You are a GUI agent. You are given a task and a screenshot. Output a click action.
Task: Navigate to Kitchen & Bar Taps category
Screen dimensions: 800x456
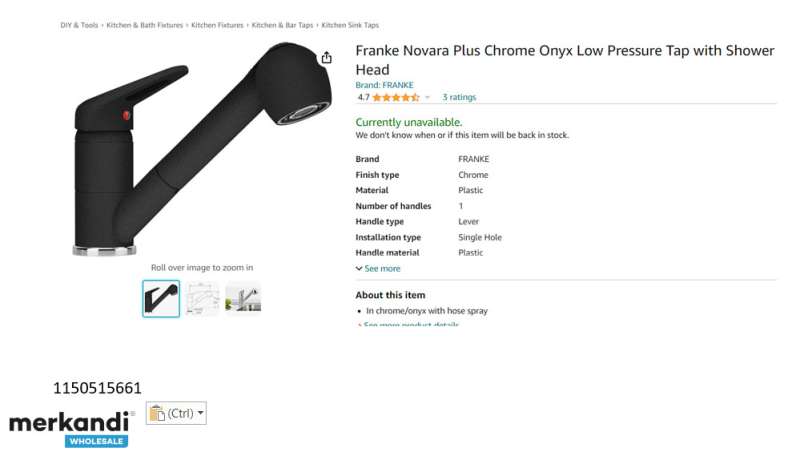pos(282,25)
